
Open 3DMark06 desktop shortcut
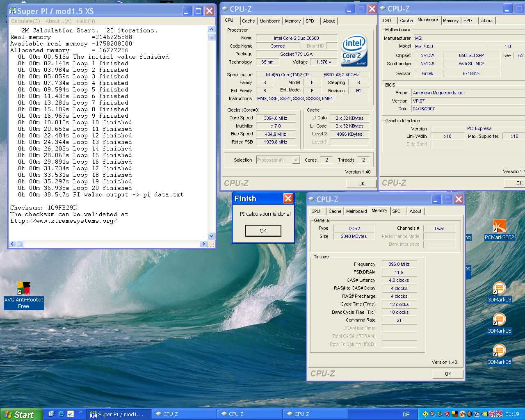click(499, 354)
